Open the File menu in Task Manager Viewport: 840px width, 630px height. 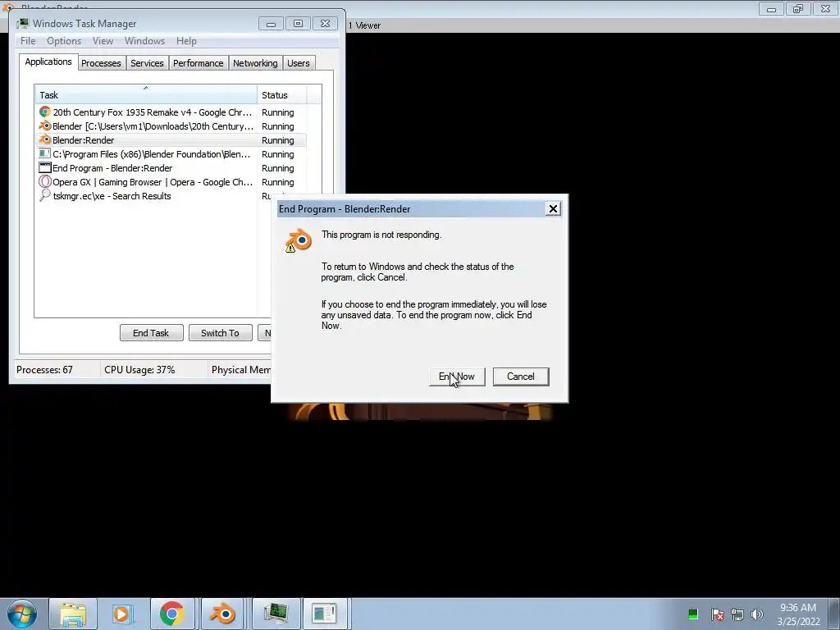(x=28, y=41)
